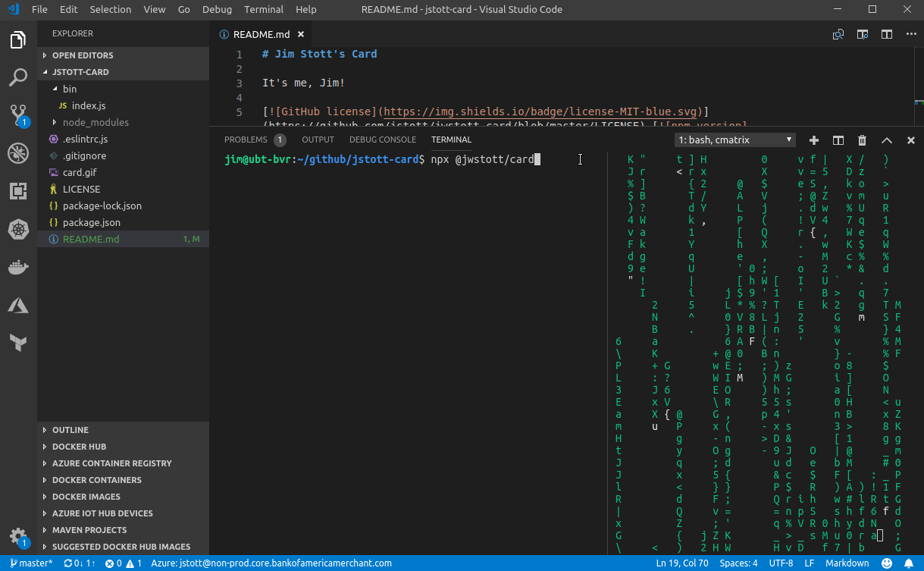Change file encoding UTF-8

point(781,563)
